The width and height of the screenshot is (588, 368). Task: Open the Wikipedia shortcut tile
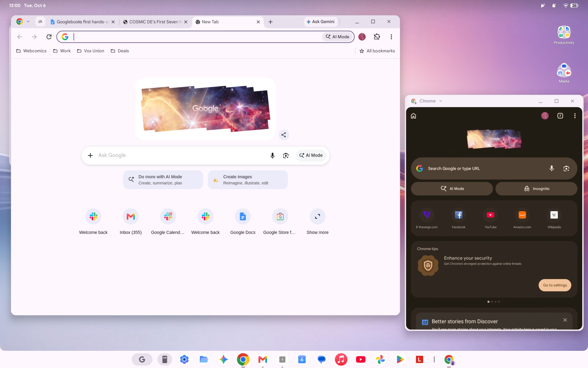click(x=554, y=218)
